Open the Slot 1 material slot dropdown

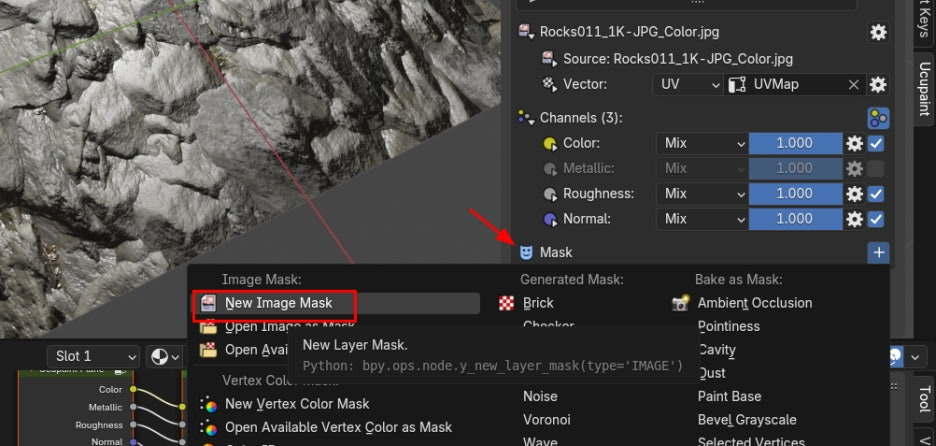pyautogui.click(x=93, y=357)
